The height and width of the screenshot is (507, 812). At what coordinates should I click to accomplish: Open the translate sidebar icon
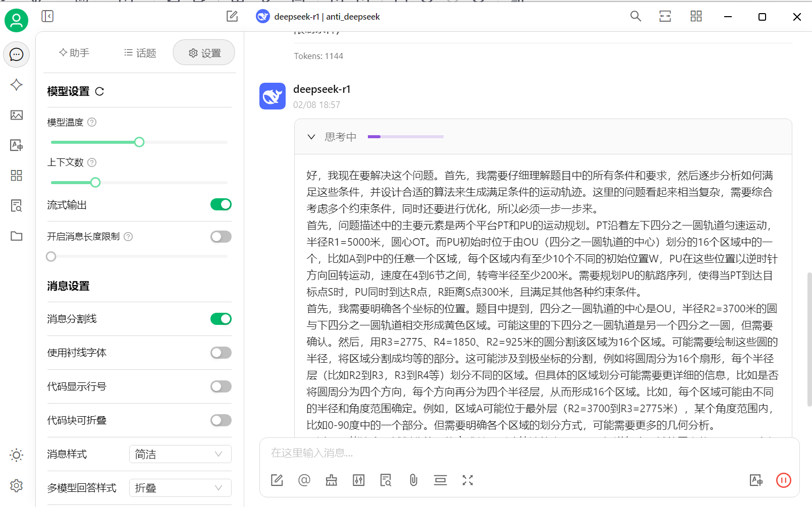[x=17, y=145]
